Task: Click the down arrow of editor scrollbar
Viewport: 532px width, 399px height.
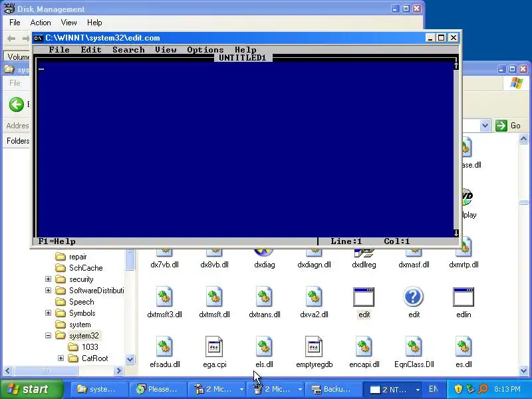Action: 456,233
